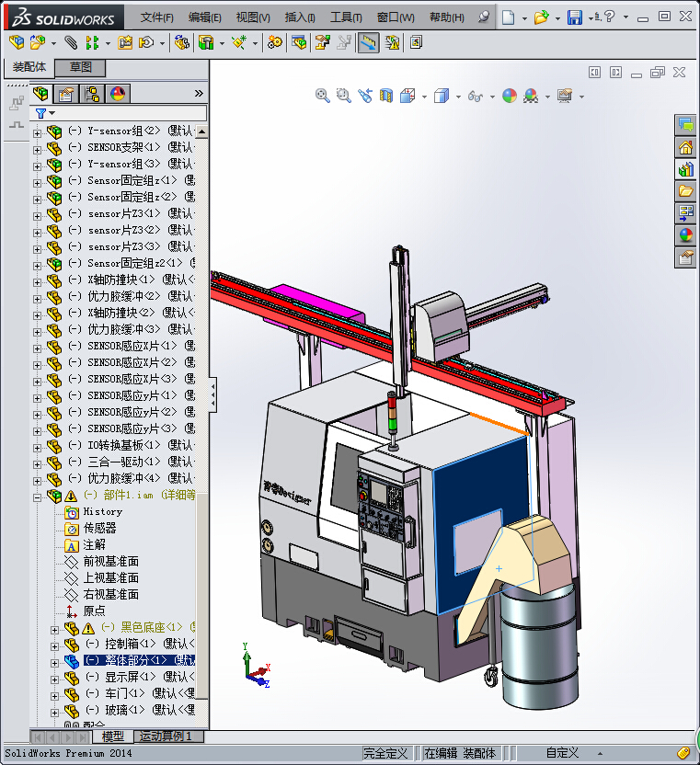Open the ConfigurationManager tab icon
700x765 pixels.
92,93
